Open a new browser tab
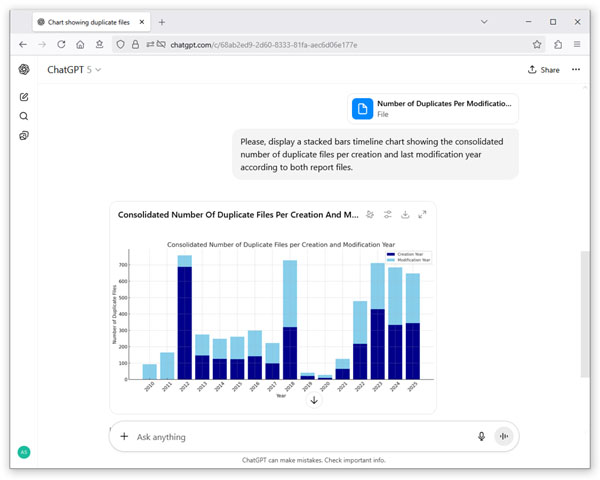 pos(162,22)
